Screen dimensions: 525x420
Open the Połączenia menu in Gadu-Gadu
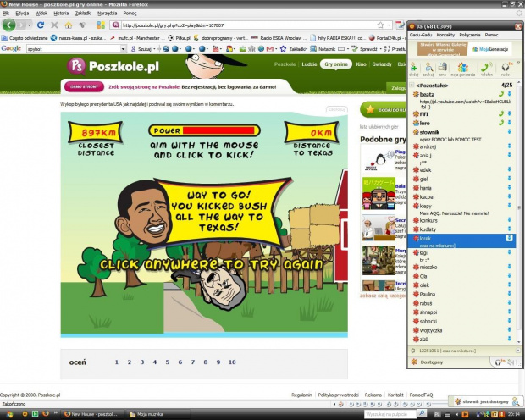(469, 35)
